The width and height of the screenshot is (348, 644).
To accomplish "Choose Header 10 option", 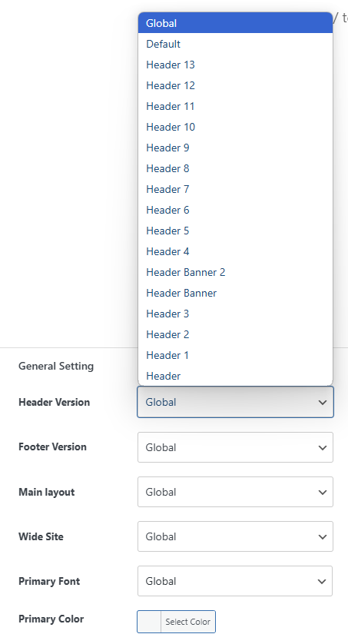I will [235, 127].
